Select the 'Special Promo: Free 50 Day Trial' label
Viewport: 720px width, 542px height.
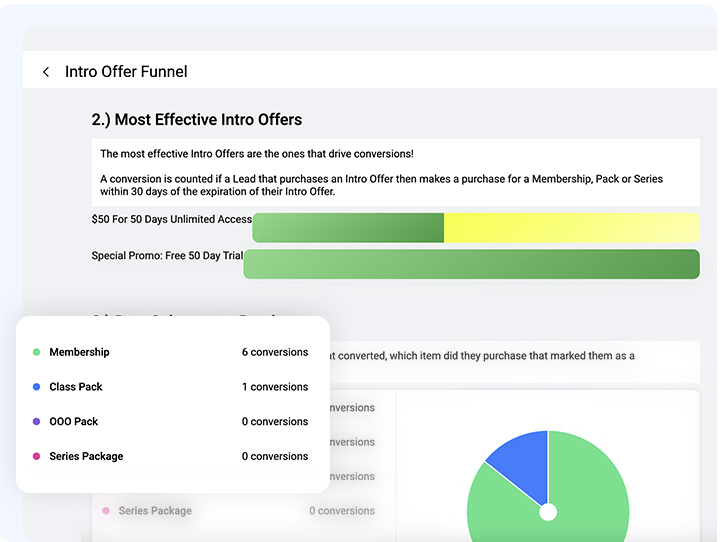tap(167, 255)
